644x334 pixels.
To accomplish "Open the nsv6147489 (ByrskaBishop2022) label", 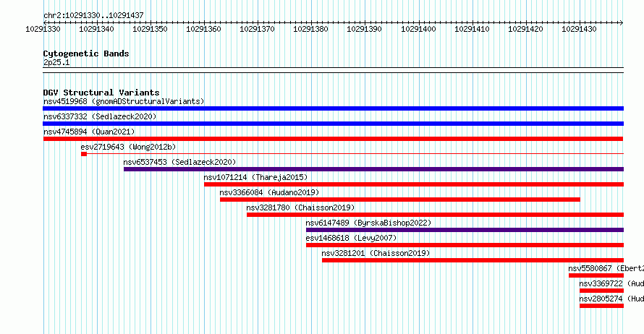I will pyautogui.click(x=368, y=223).
